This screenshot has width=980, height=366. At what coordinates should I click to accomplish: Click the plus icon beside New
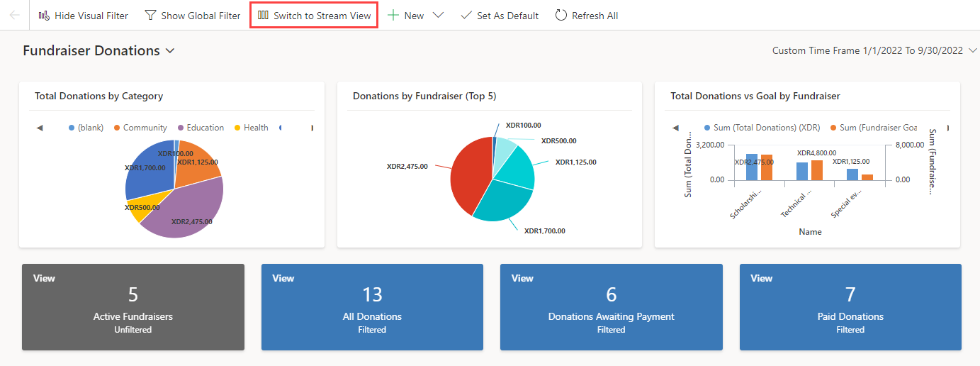tap(393, 15)
